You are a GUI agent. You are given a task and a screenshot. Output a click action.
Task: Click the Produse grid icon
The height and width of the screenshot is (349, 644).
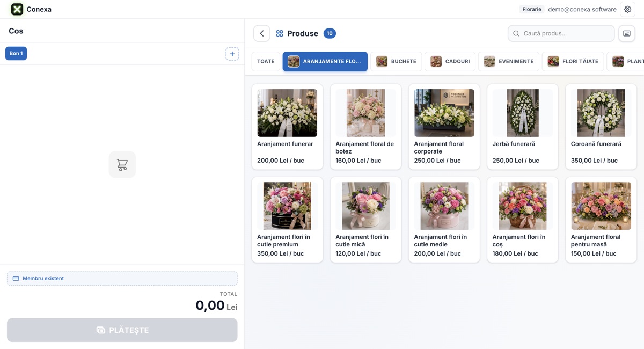[280, 33]
